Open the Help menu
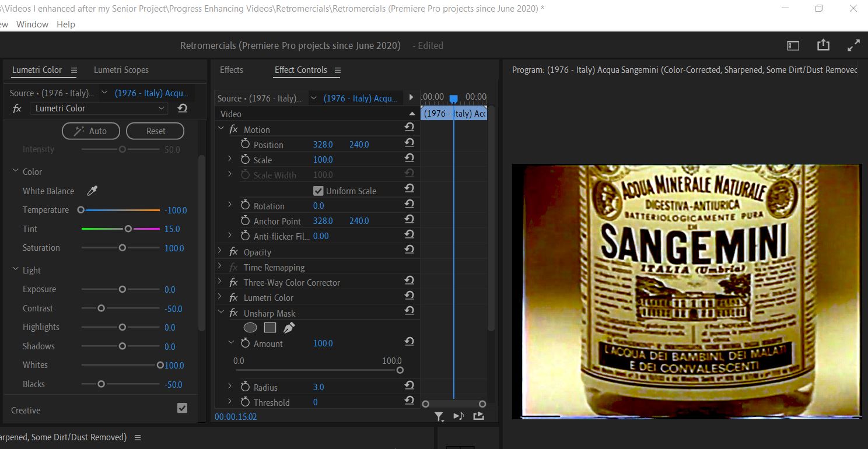This screenshot has height=449, width=868. [66, 24]
